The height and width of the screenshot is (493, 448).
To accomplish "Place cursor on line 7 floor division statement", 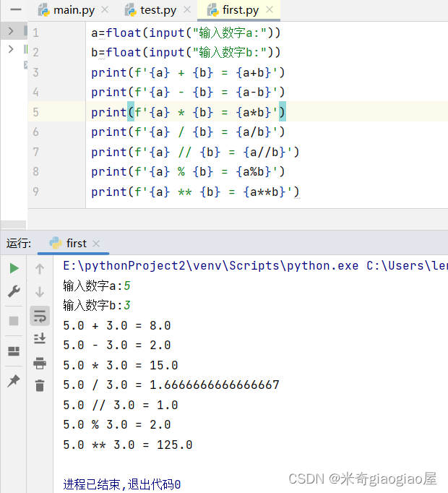I will (x=195, y=153).
